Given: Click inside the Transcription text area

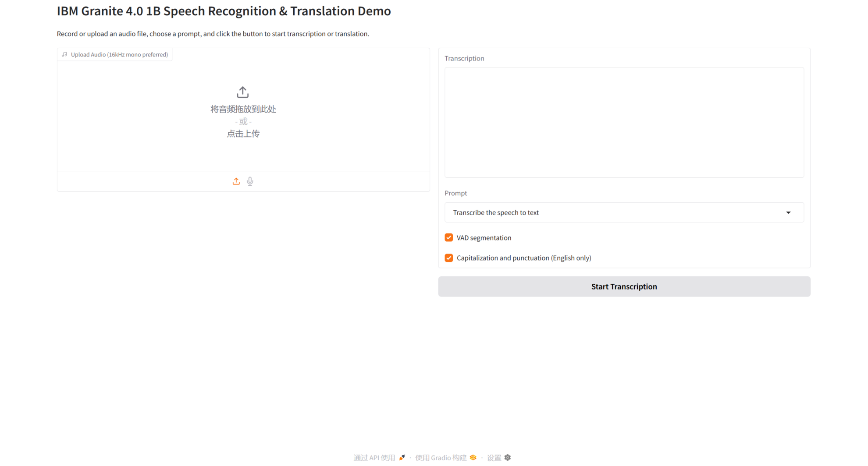Looking at the screenshot, I should pyautogui.click(x=624, y=123).
